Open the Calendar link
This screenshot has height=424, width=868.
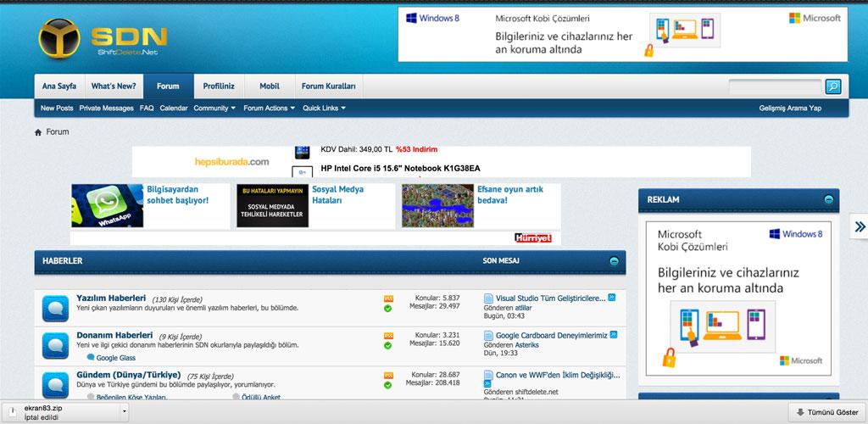point(174,109)
